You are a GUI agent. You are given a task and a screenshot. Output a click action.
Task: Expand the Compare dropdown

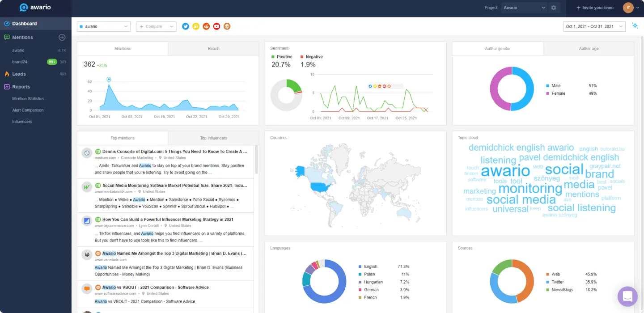[x=156, y=26]
